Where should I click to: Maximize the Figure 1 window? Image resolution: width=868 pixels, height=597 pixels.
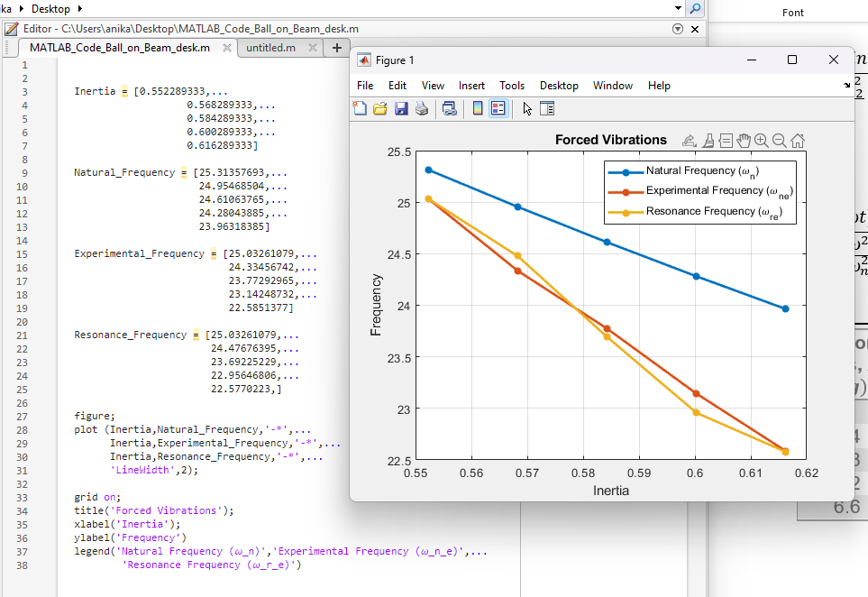(792, 60)
